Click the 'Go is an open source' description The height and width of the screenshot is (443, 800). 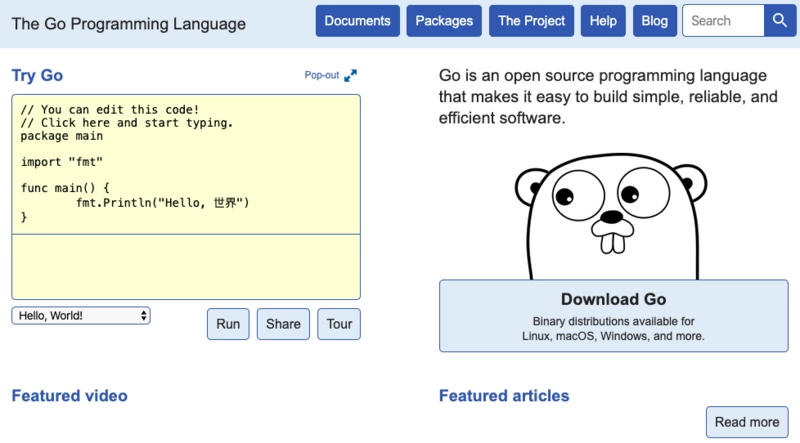tap(608, 97)
